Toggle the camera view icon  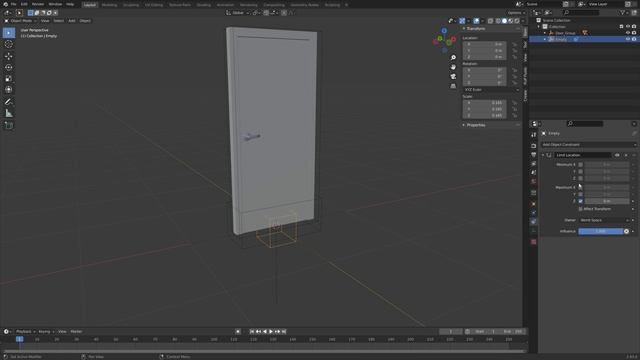(453, 76)
